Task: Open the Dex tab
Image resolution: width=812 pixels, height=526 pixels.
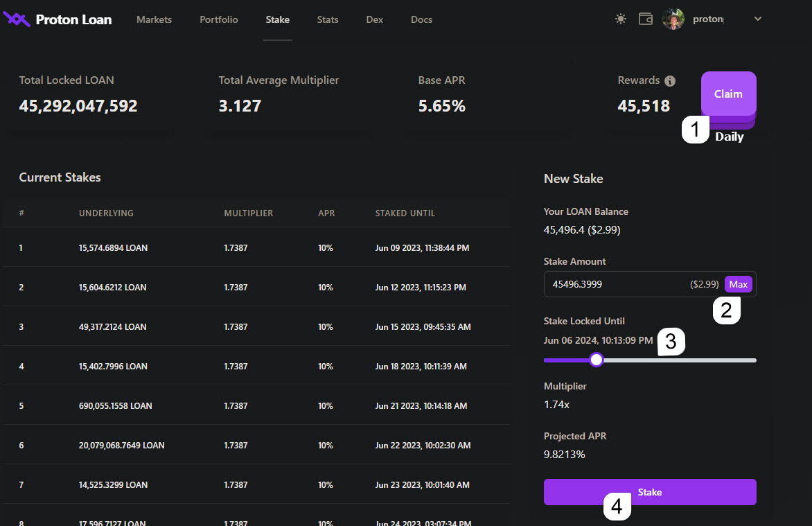Action: point(374,19)
